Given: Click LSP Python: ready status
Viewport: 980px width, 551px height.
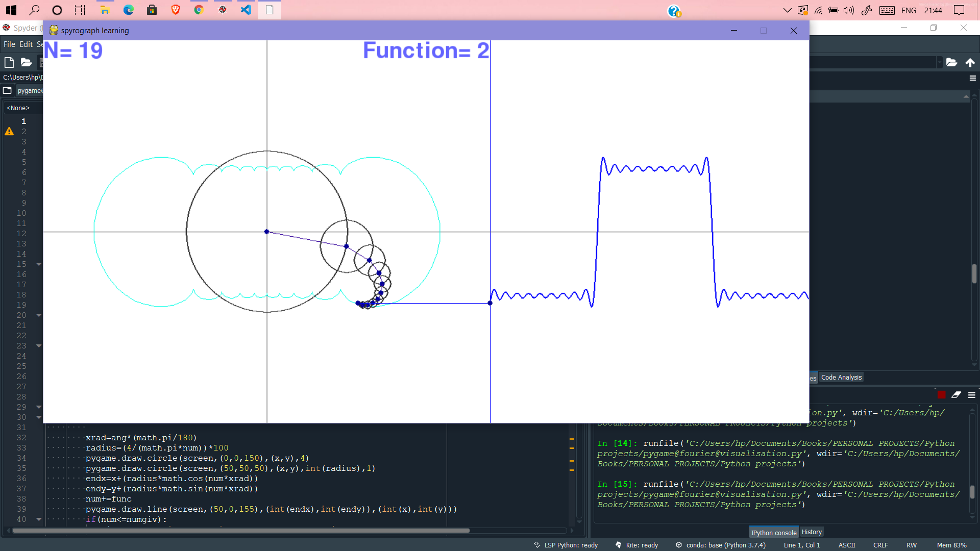Looking at the screenshot, I should 566,545.
